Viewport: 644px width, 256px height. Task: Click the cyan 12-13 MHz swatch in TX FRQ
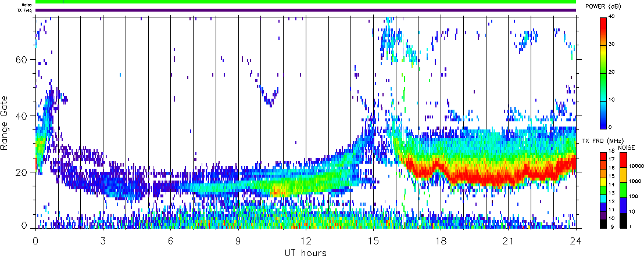[x=603, y=199]
